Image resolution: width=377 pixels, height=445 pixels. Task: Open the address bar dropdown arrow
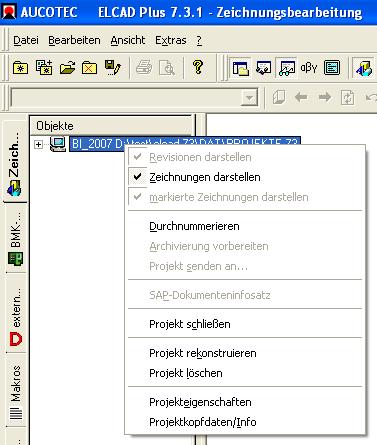click(249, 98)
